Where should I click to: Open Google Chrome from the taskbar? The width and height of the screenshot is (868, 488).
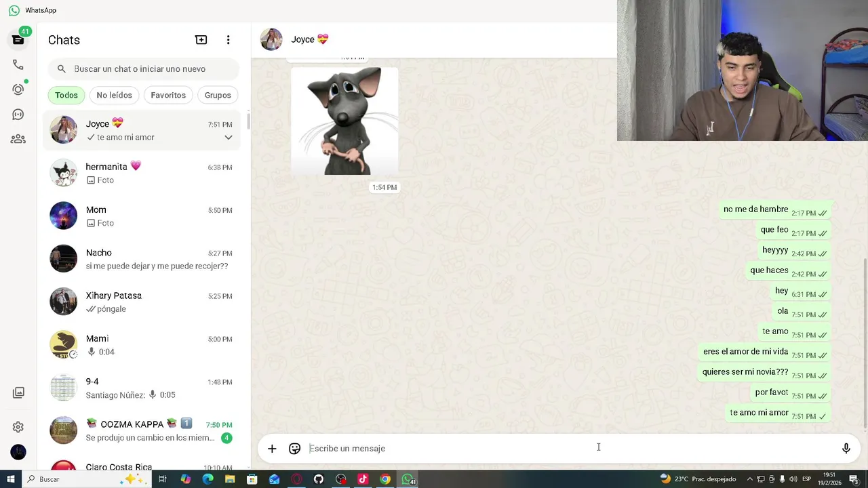[x=385, y=479]
